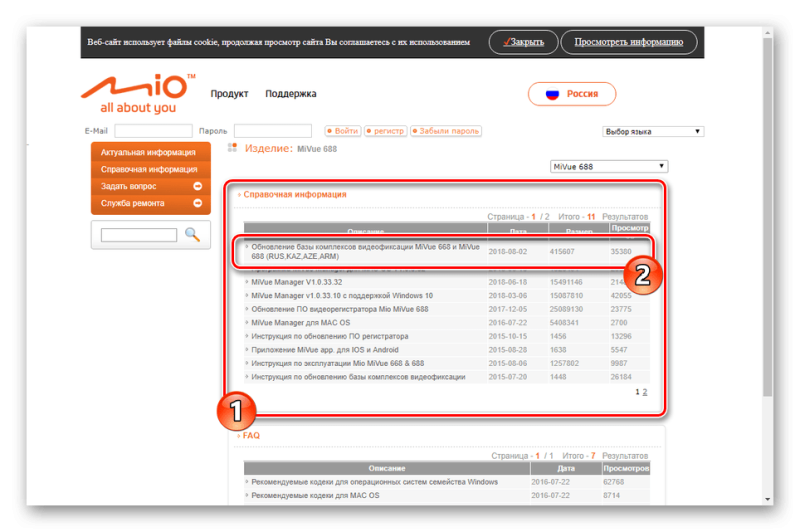The image size is (800, 532).
Task: Select Задать вопрос sidebar item
Action: [x=151, y=186]
